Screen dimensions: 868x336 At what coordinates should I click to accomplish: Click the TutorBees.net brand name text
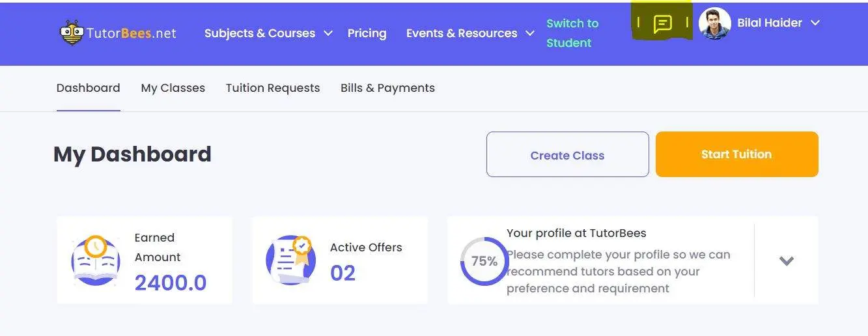(132, 33)
